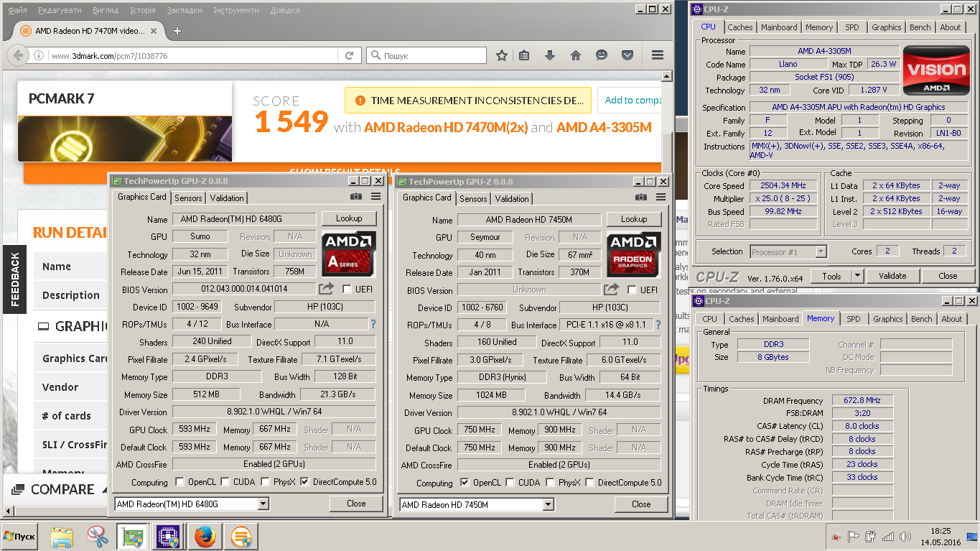Open Windows Пуск start button
Viewport: 980px width, 551px height.
(x=20, y=536)
